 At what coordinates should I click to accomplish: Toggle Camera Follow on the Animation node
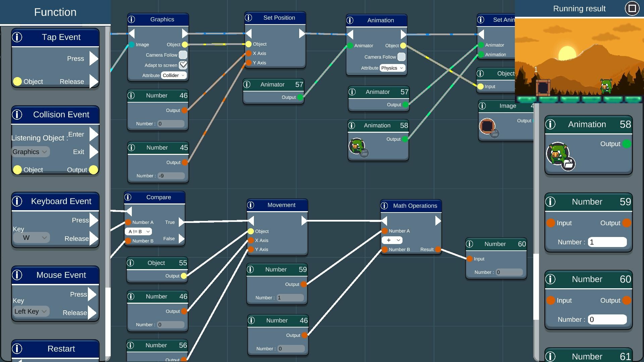(401, 57)
